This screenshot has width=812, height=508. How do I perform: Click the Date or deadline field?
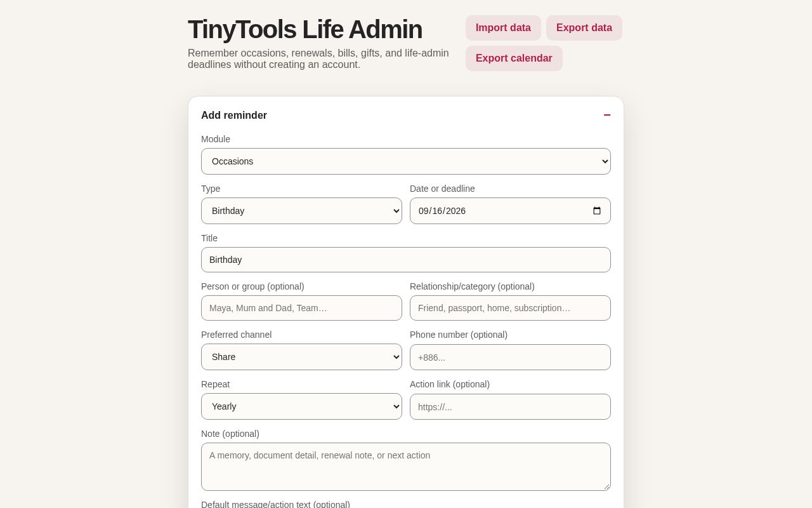click(x=510, y=211)
